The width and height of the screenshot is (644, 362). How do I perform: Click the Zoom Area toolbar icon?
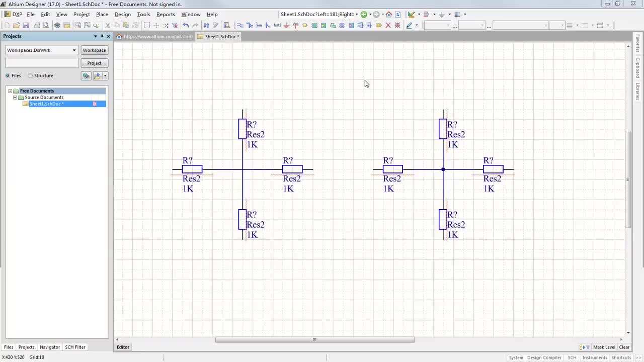(87, 25)
